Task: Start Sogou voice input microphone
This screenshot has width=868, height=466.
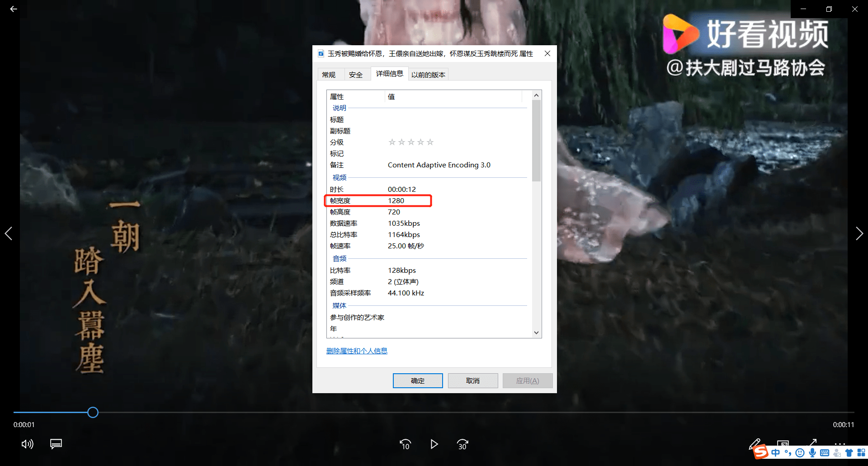Action: pyautogui.click(x=812, y=453)
